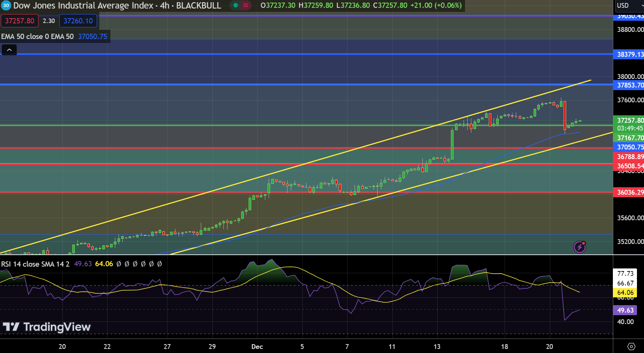Select the EMA 50 close indicator legend

point(37,36)
